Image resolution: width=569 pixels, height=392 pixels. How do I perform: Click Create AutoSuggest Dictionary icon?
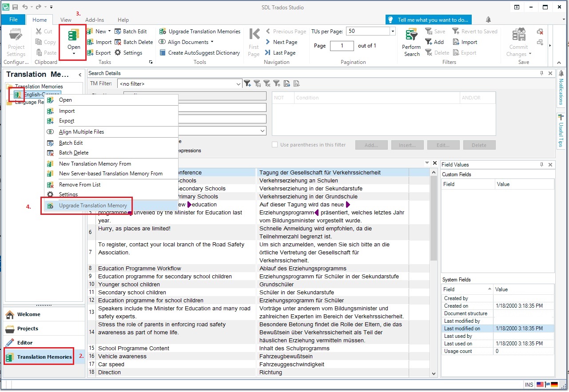(x=163, y=53)
